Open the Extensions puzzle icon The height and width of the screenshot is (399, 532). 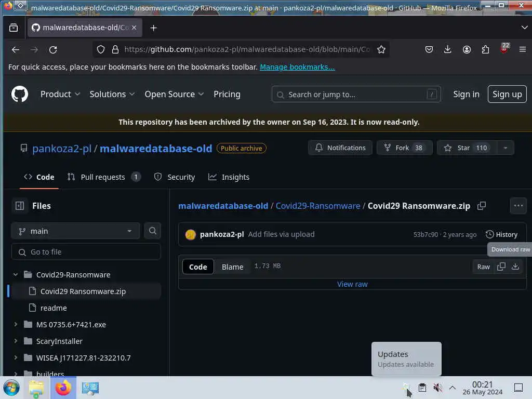485,49
